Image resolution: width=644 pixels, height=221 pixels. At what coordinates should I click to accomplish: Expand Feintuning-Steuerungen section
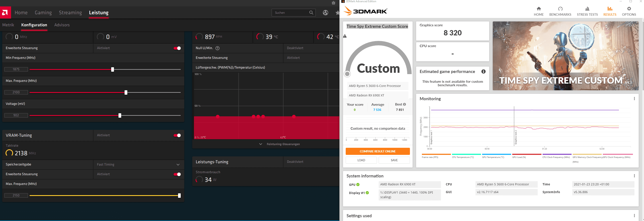point(279,144)
